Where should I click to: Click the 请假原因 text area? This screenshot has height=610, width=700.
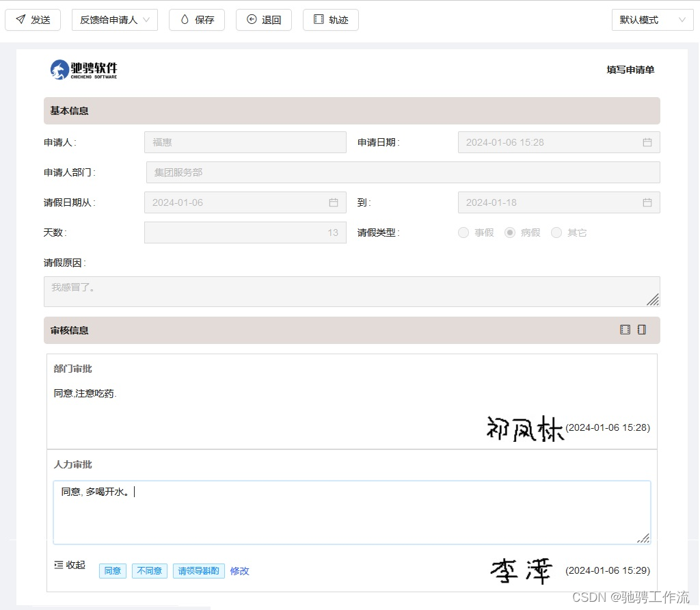(352, 291)
